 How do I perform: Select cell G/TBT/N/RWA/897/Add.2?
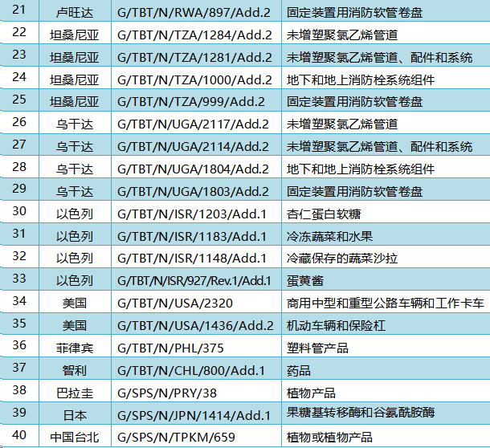click(196, 11)
